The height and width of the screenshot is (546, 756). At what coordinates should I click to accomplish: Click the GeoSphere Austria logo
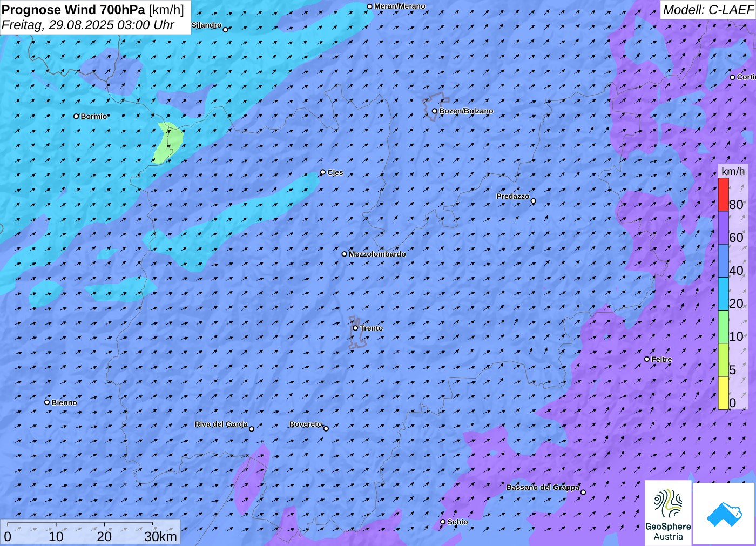(668, 513)
